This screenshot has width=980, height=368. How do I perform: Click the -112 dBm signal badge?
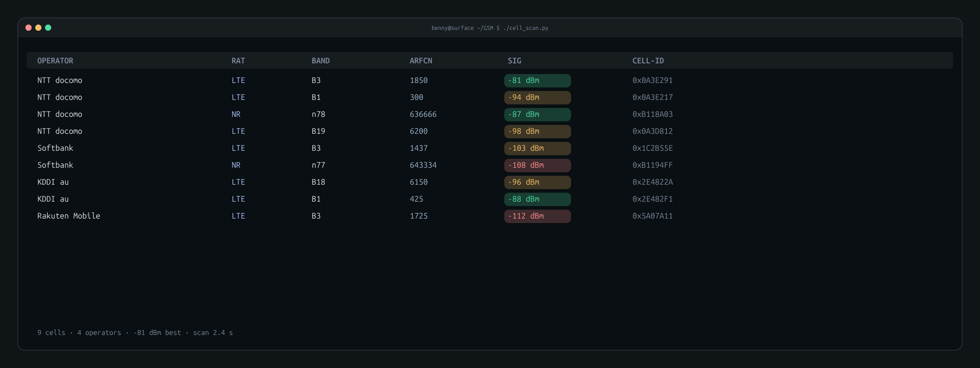tap(538, 216)
